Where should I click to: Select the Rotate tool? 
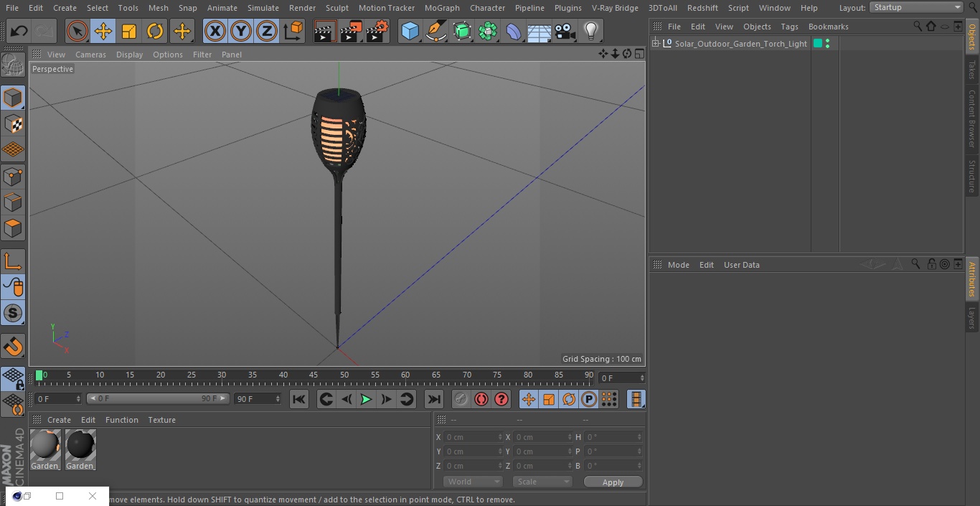155,31
